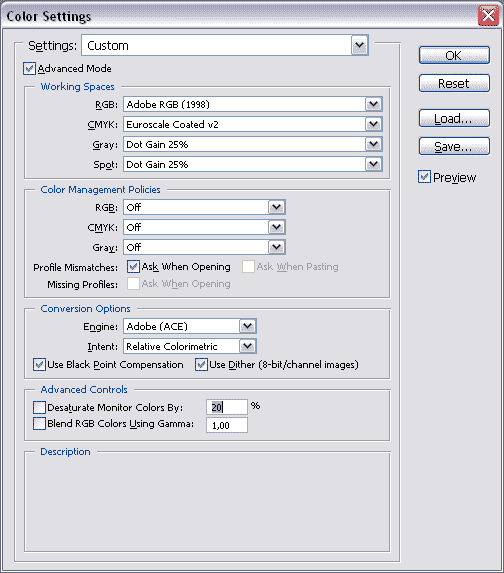The image size is (504, 573).
Task: Open Working Spaces RGB dropdown
Action: coord(253,105)
